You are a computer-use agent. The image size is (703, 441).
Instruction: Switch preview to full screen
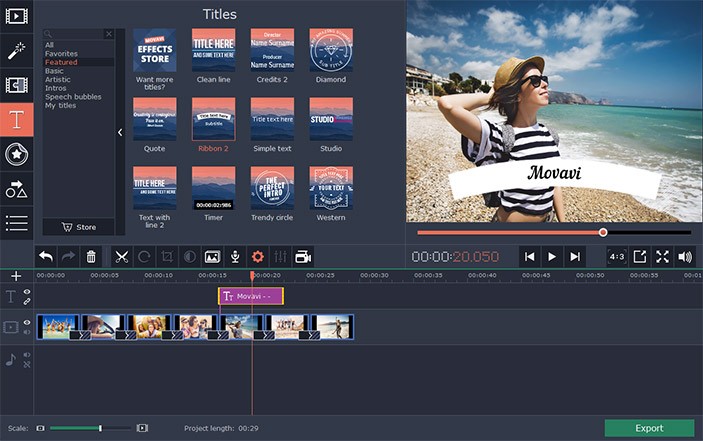[662, 257]
